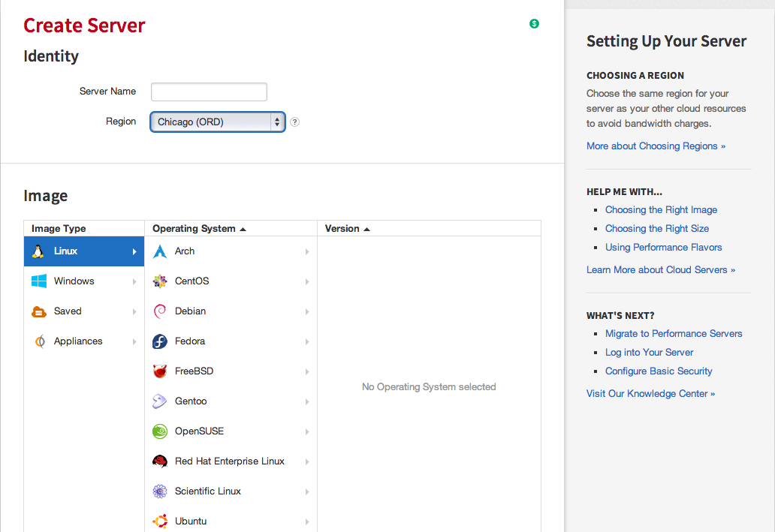
Task: Expand the FreeBSD versions arrow
Action: click(307, 371)
